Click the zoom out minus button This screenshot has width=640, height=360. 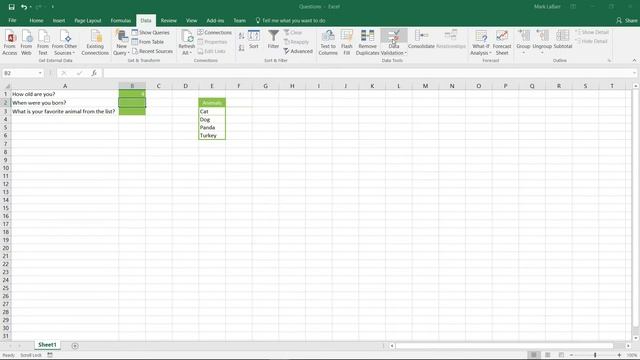tap(571, 355)
